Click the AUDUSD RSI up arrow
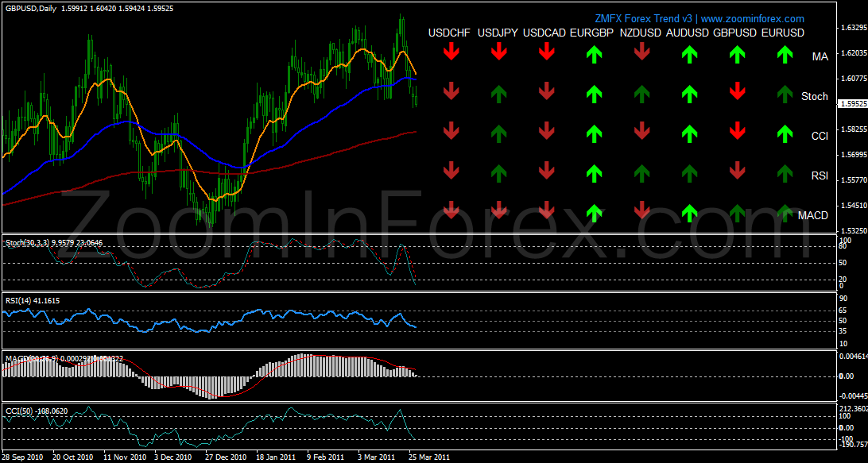The image size is (868, 463). pos(689,173)
